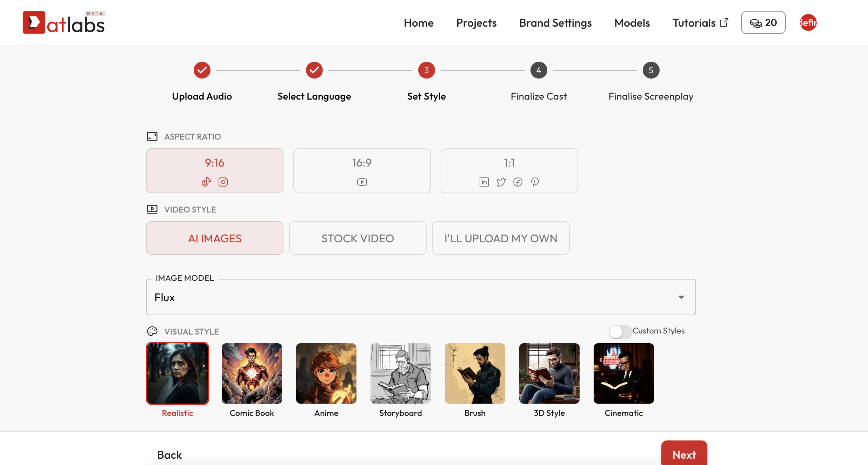This screenshot has width=868, height=465.
Task: Expand the Image Model dropdown arrow
Action: point(681,297)
